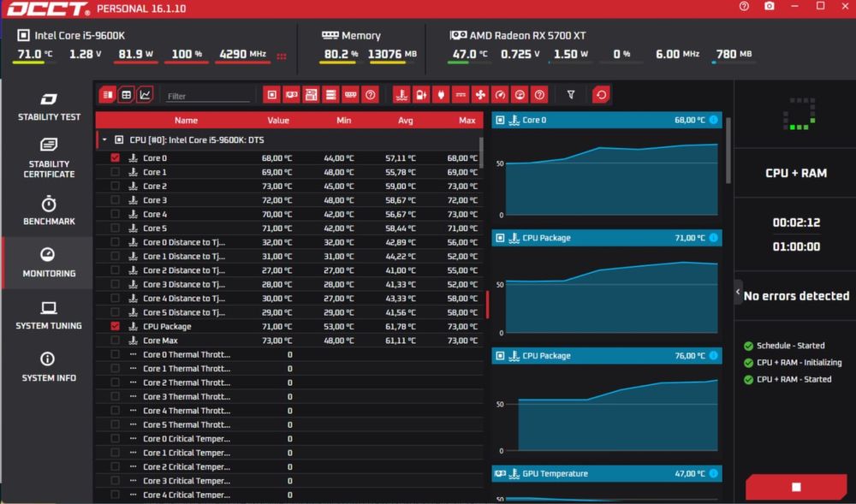Check the Core 0 Thermal Throttling checkbox
The height and width of the screenshot is (504, 856).
(115, 354)
